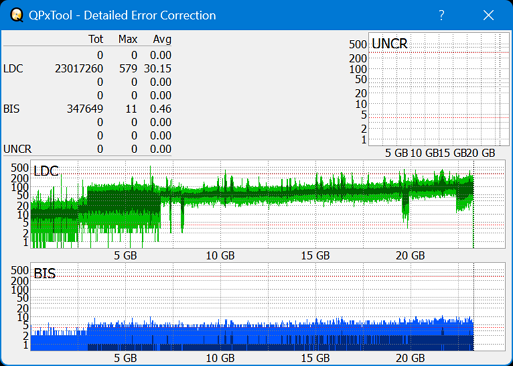Close the Detailed Error Correction dialog
Viewport: 513px width, 366px height.
(x=489, y=15)
